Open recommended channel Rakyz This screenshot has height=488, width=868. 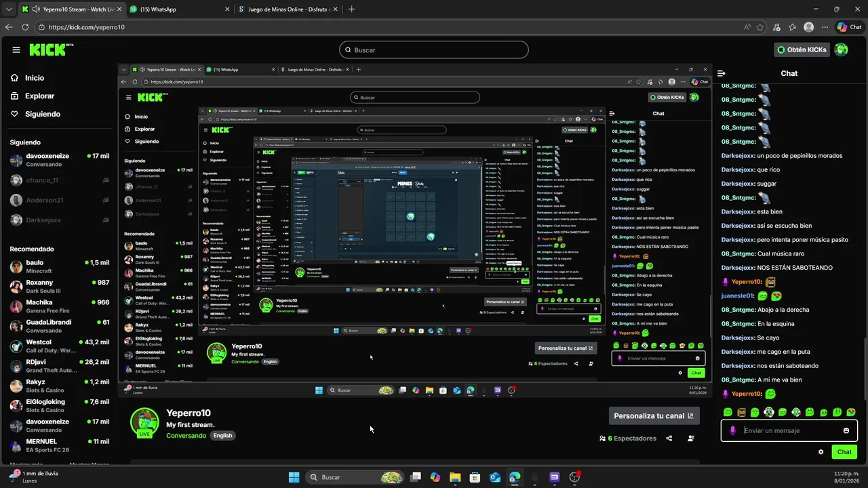[x=59, y=386]
